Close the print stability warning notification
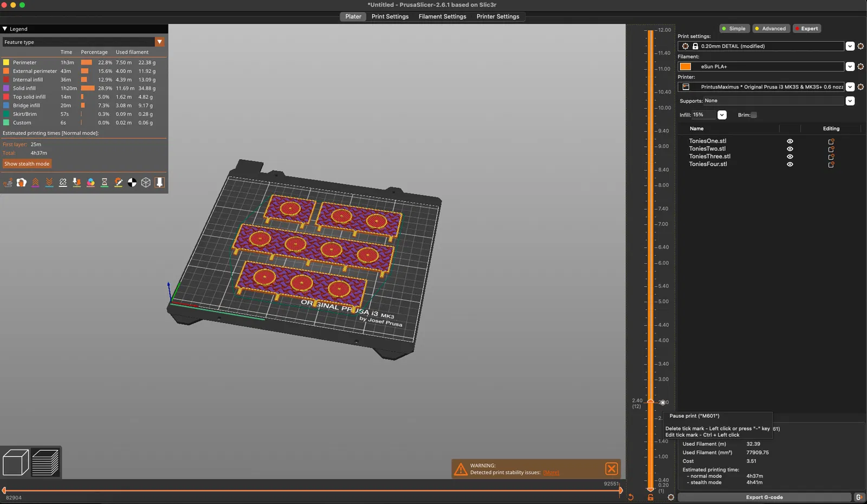The height and width of the screenshot is (504, 867). [x=612, y=469]
